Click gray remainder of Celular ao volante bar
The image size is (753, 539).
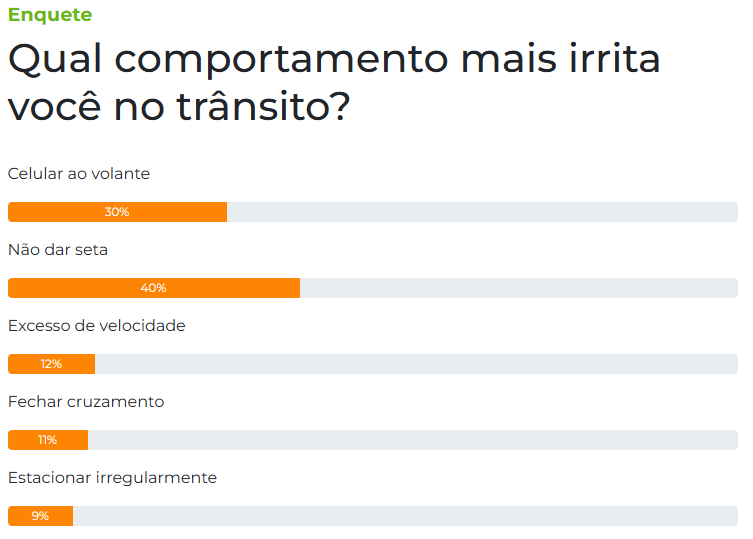click(x=482, y=212)
